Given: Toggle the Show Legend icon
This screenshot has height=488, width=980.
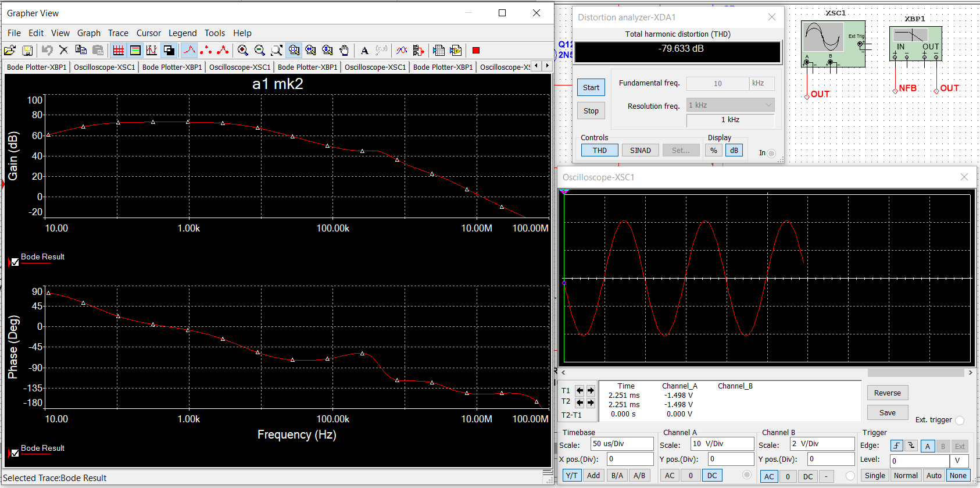Looking at the screenshot, I should pos(135,51).
